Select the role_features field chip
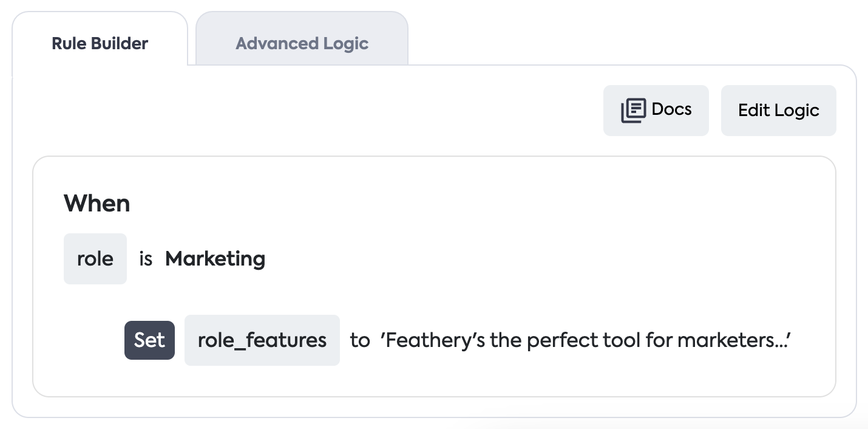 pyautogui.click(x=262, y=340)
